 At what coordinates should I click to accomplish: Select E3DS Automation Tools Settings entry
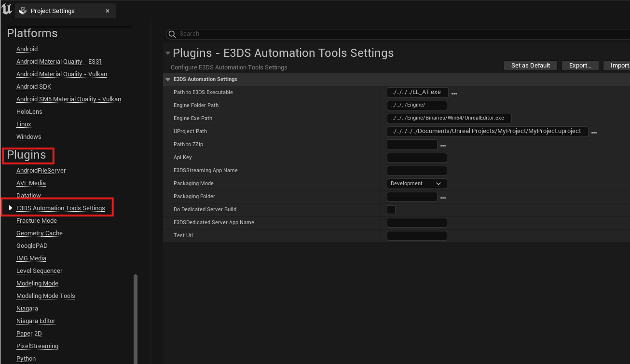[61, 208]
